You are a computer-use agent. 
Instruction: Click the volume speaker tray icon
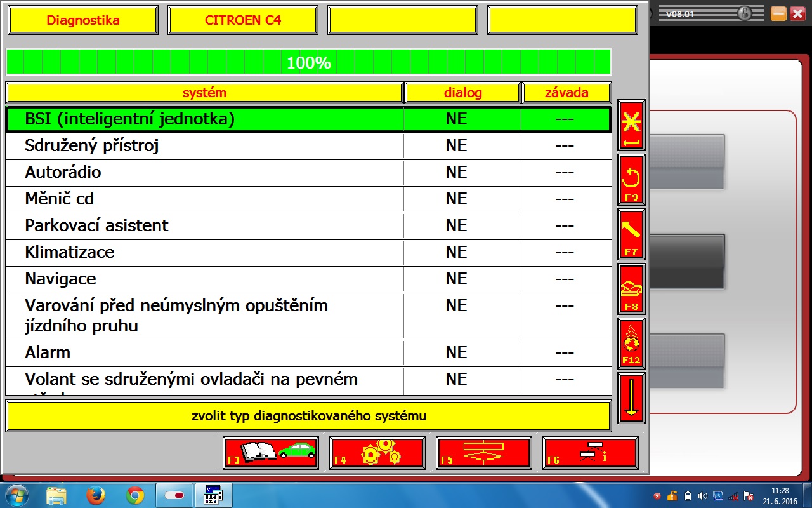[702, 496]
